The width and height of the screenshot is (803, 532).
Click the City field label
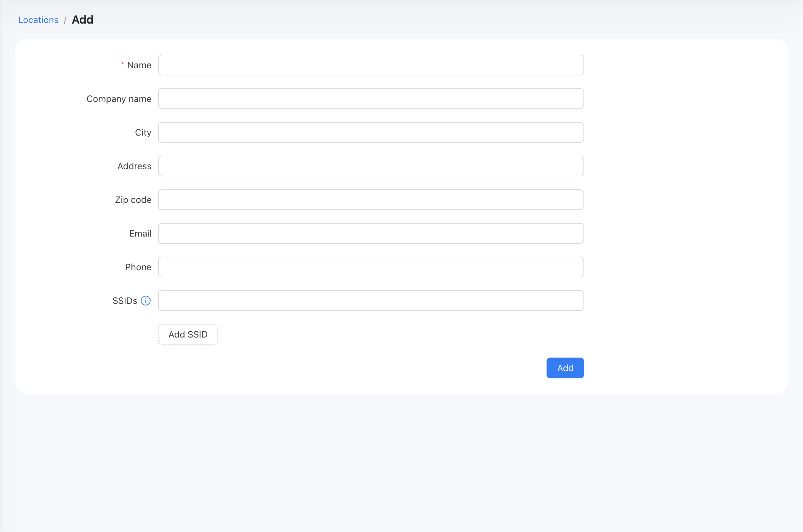(x=143, y=133)
